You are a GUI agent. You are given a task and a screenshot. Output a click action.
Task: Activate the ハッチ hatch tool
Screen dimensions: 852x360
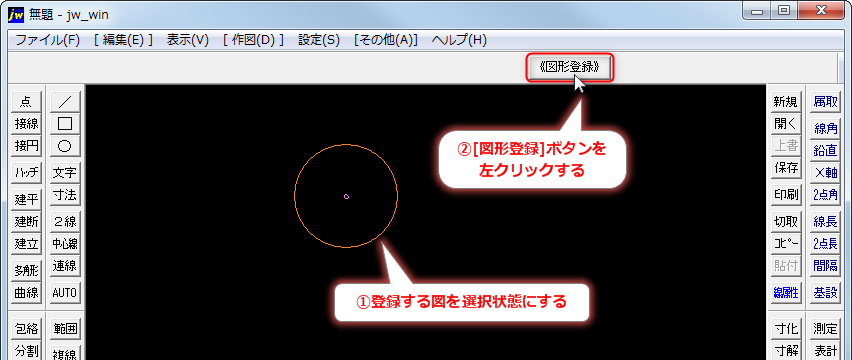26,173
